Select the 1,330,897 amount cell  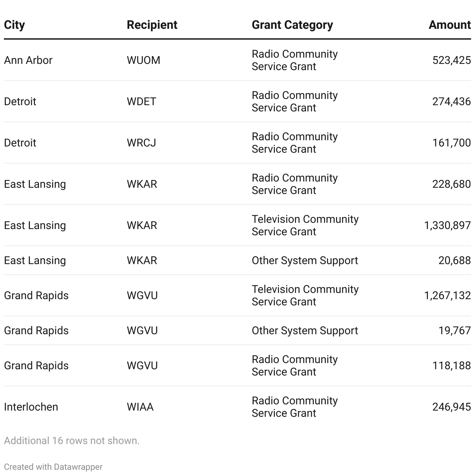pyautogui.click(x=447, y=226)
